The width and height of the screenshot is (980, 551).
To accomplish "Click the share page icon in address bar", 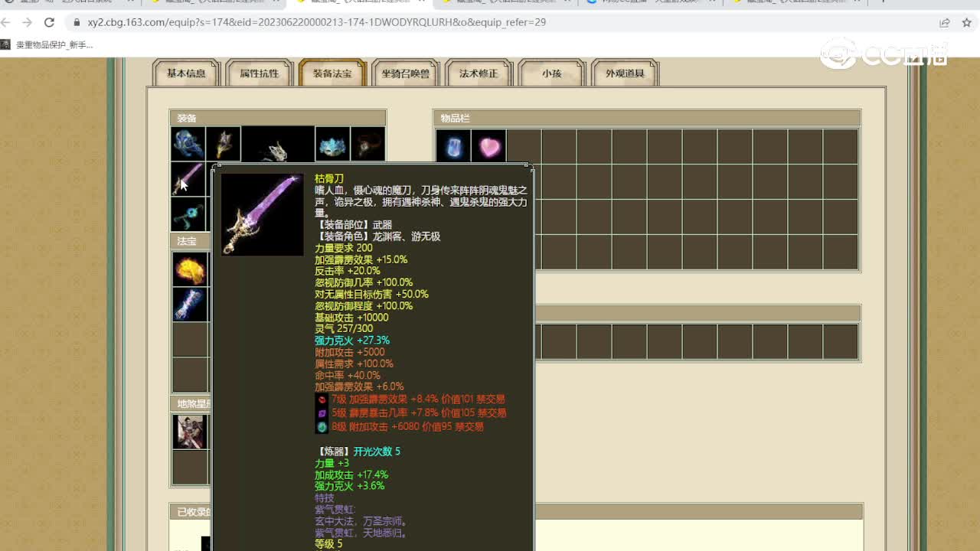I will point(945,23).
